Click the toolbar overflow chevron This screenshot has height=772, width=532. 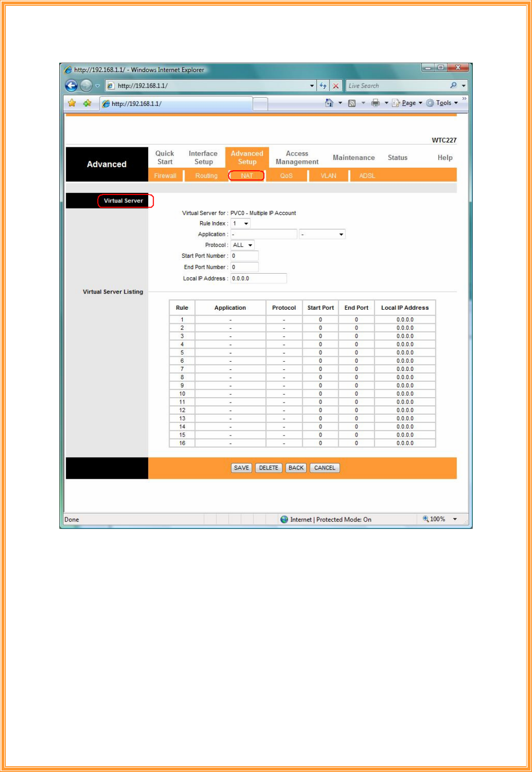coord(464,99)
